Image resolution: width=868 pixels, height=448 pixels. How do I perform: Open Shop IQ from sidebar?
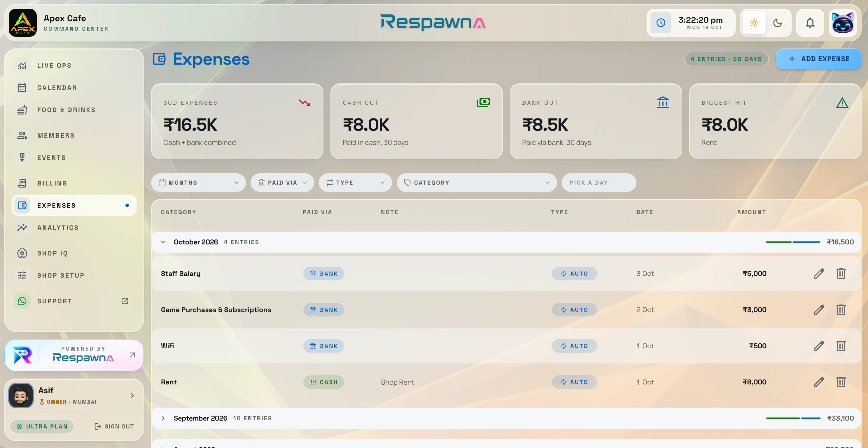pyautogui.click(x=74, y=253)
